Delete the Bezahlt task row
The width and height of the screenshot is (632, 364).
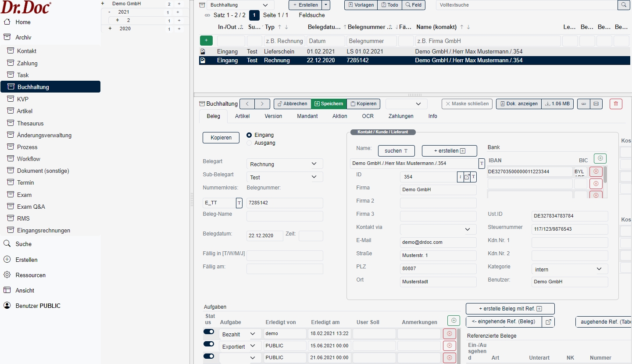(449, 334)
